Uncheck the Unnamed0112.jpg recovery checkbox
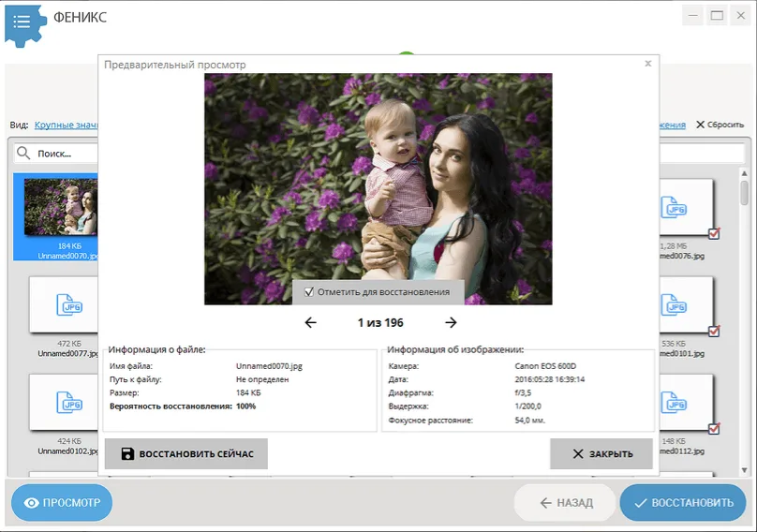This screenshot has height=532, width=757. [x=714, y=429]
